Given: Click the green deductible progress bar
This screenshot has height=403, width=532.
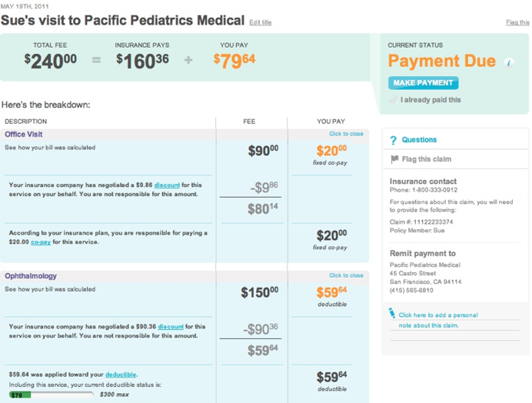Looking at the screenshot, I should [x=51, y=395].
